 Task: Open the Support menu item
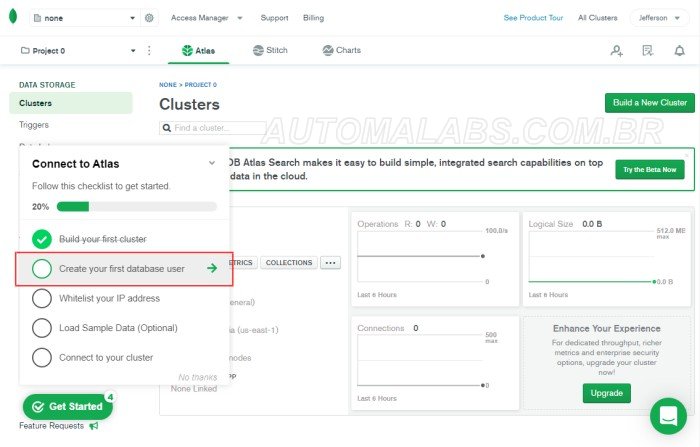click(274, 18)
